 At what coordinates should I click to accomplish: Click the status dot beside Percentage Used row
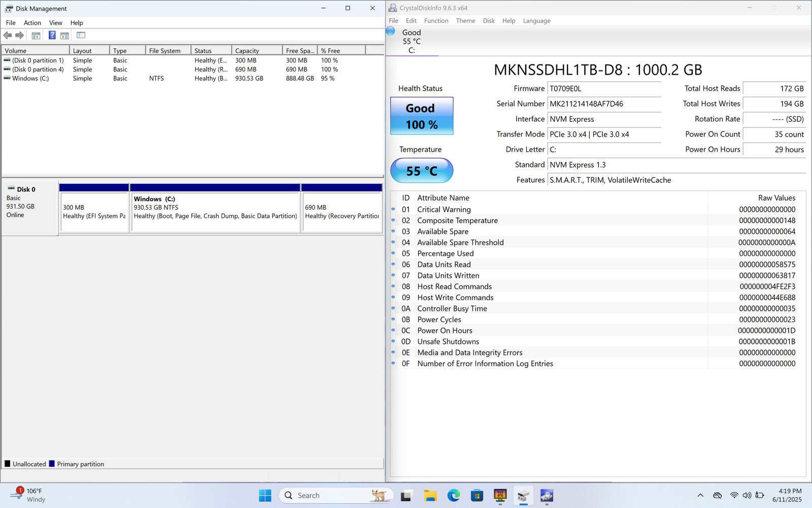coord(393,252)
